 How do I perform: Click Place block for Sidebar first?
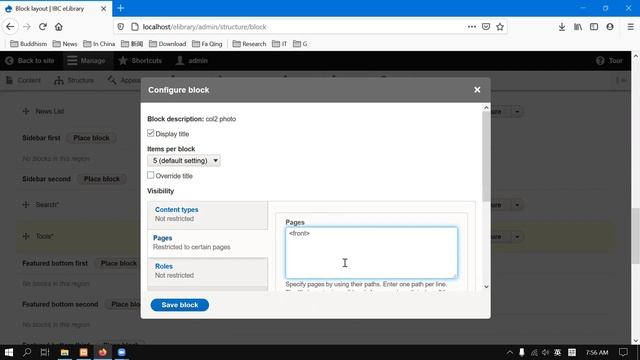tap(91, 138)
